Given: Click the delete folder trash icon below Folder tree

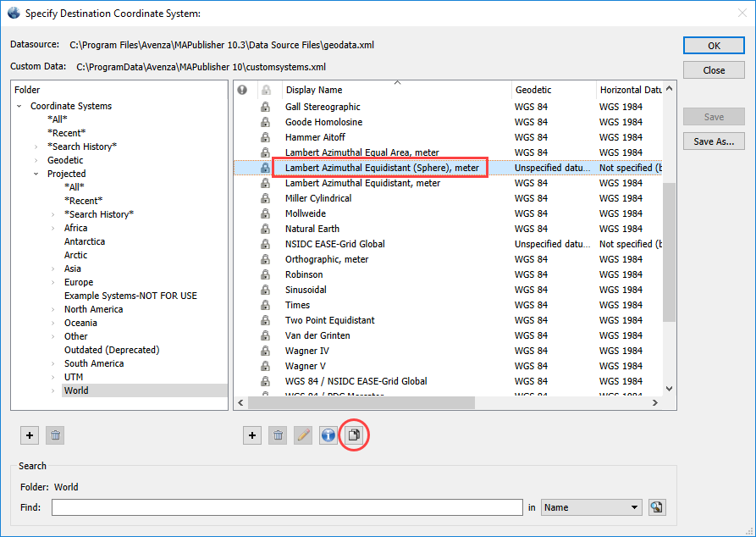Looking at the screenshot, I should coord(55,435).
